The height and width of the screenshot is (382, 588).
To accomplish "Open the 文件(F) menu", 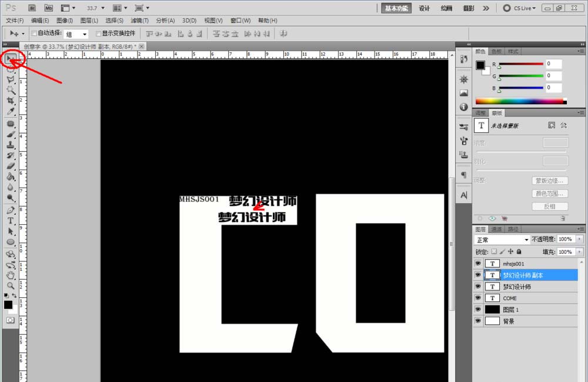I will tap(15, 21).
